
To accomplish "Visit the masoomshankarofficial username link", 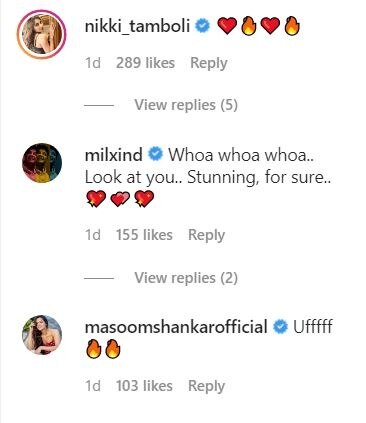I will (176, 326).
